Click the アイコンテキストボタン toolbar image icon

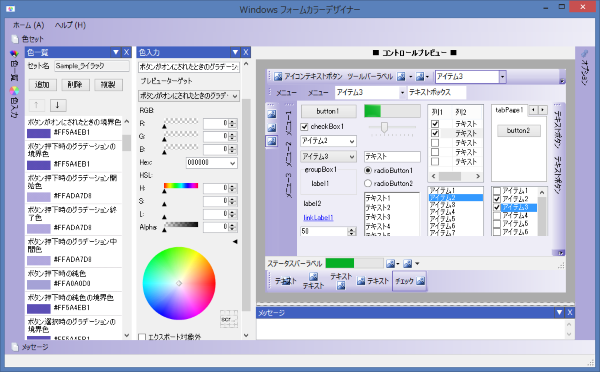[x=278, y=77]
